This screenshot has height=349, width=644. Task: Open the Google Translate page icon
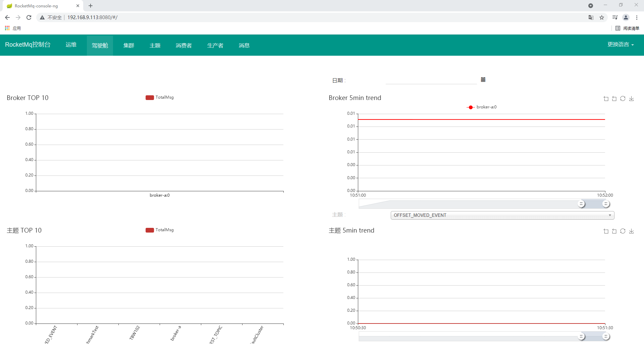tap(591, 17)
